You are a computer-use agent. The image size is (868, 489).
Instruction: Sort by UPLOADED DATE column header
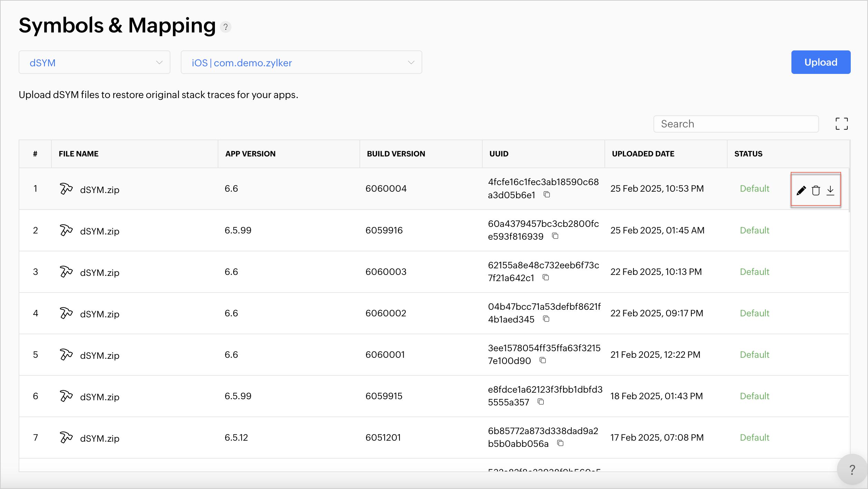point(643,154)
